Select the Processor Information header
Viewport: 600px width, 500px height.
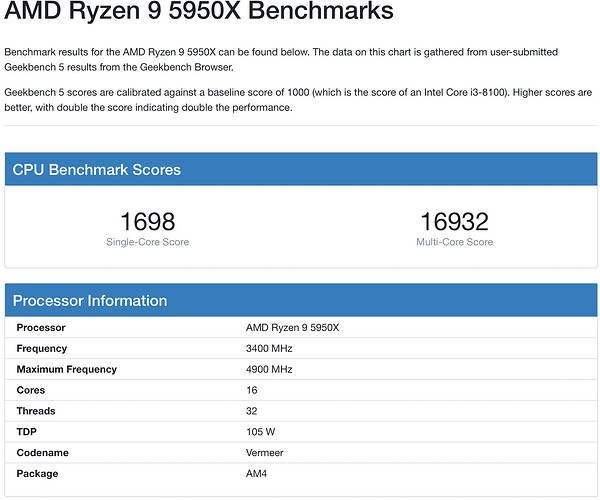(301, 300)
